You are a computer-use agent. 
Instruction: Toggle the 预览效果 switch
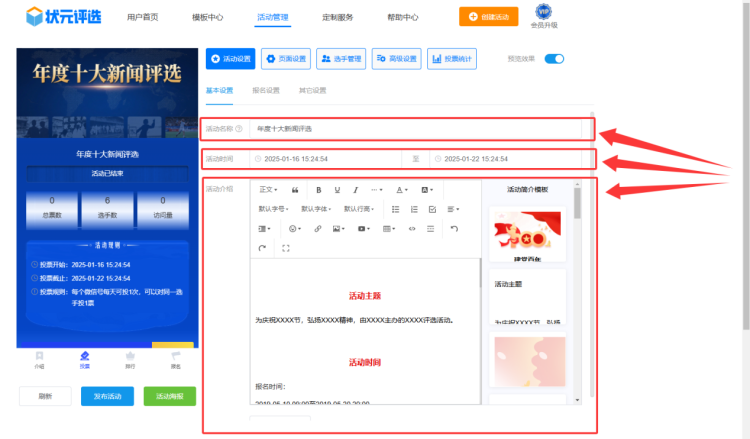click(x=554, y=59)
